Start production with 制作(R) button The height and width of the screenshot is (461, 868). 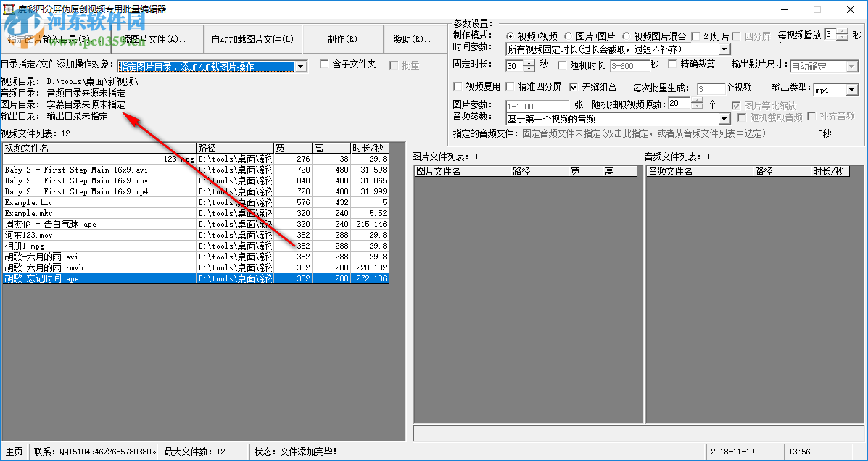343,39
